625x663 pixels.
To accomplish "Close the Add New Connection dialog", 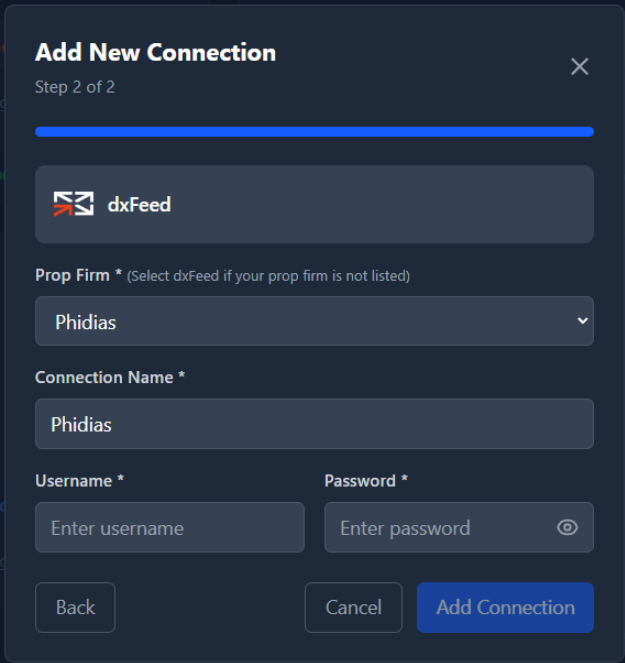I will pyautogui.click(x=579, y=66).
